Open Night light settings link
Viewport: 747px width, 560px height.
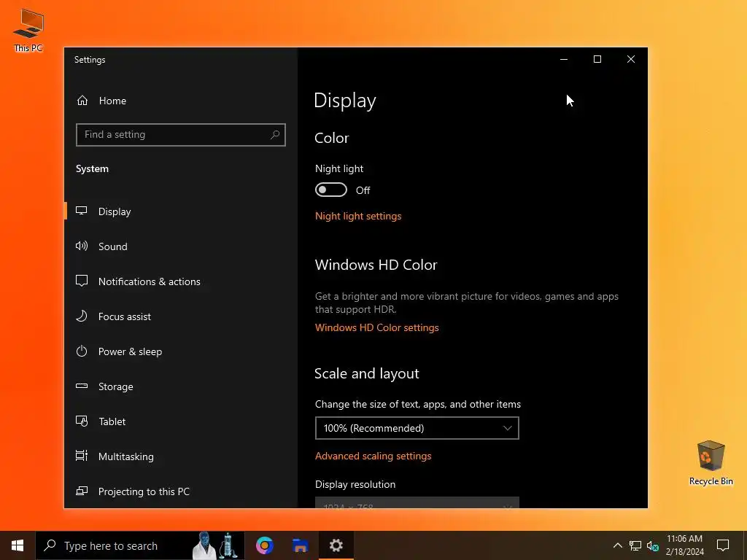(358, 216)
